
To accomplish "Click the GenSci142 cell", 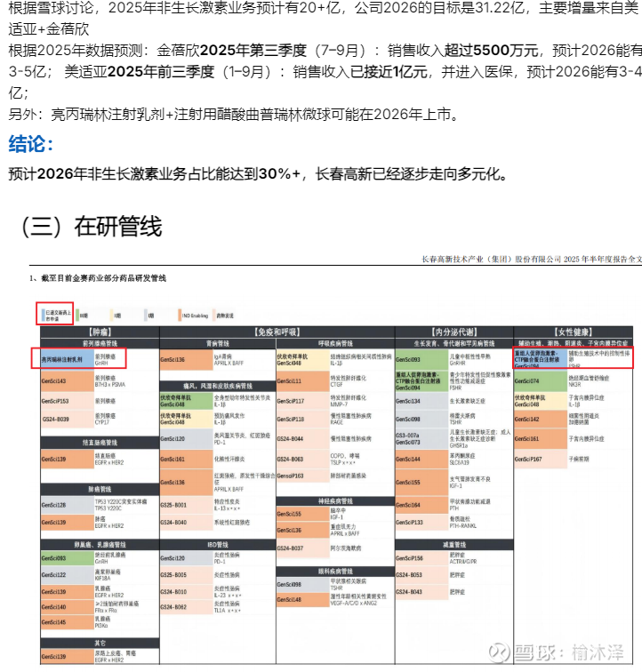I will [x=541, y=420].
